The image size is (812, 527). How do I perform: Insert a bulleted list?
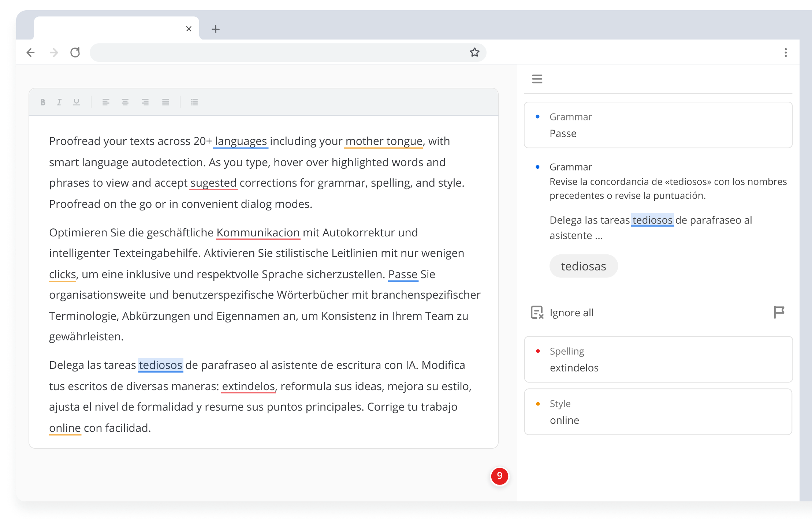point(194,102)
